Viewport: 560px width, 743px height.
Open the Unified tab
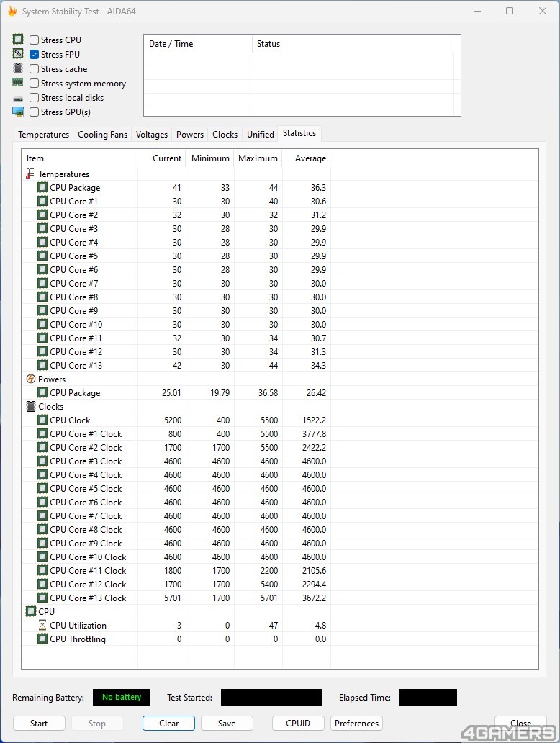pyautogui.click(x=261, y=135)
